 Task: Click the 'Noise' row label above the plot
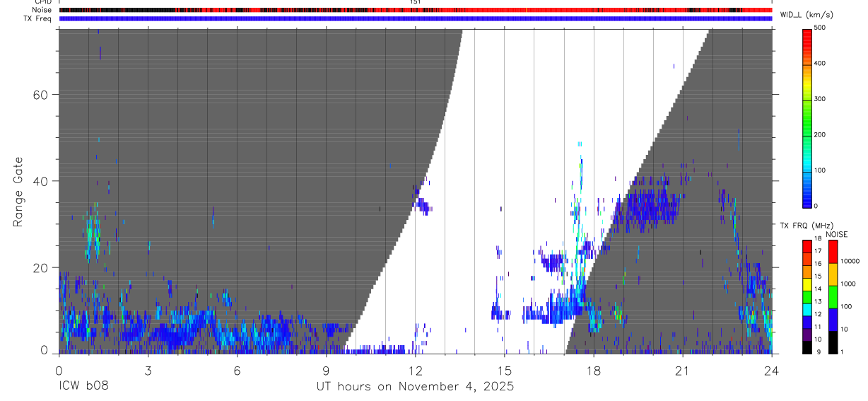[x=42, y=10]
